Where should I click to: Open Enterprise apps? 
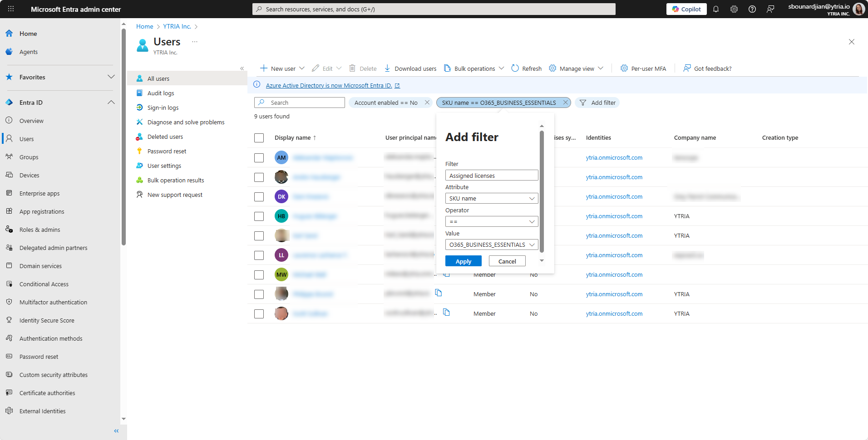39,193
